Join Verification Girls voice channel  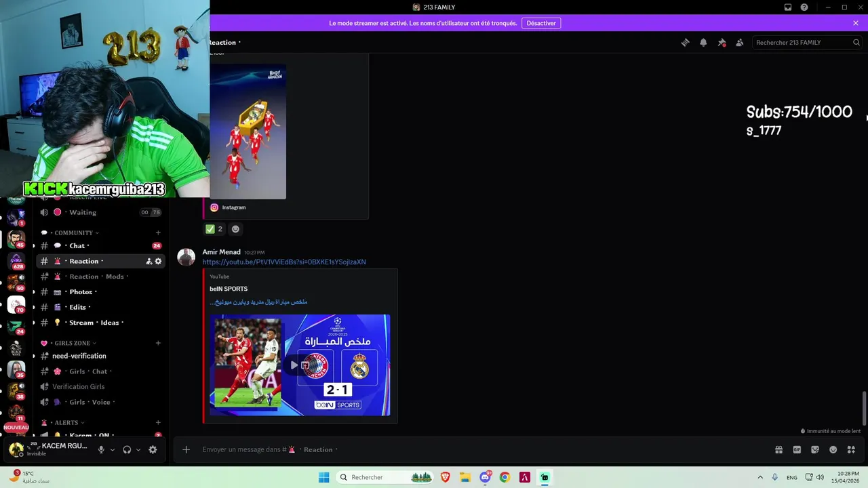[x=100, y=386]
